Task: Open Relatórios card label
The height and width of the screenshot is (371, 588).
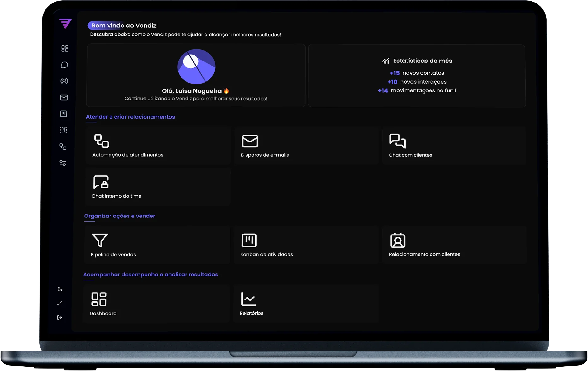Action: [252, 313]
